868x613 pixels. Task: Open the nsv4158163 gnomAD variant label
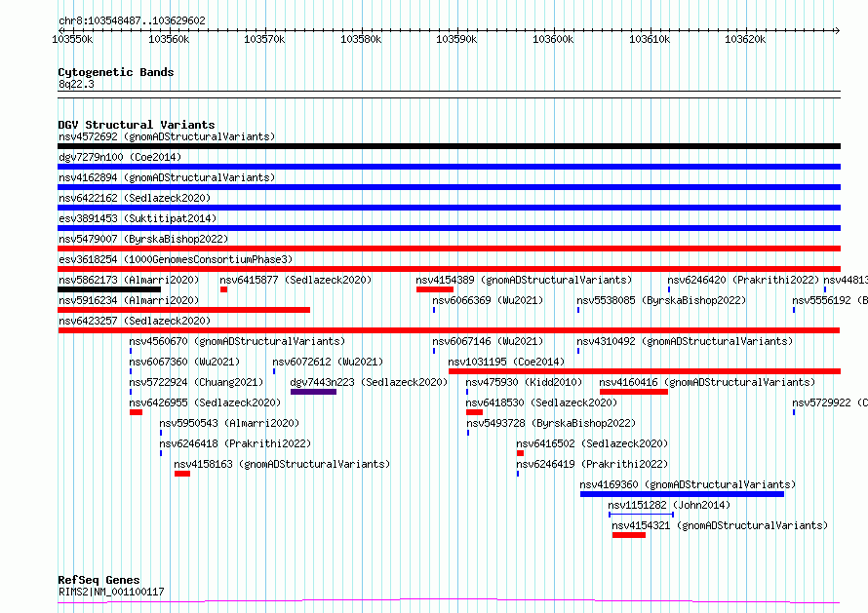click(282, 464)
